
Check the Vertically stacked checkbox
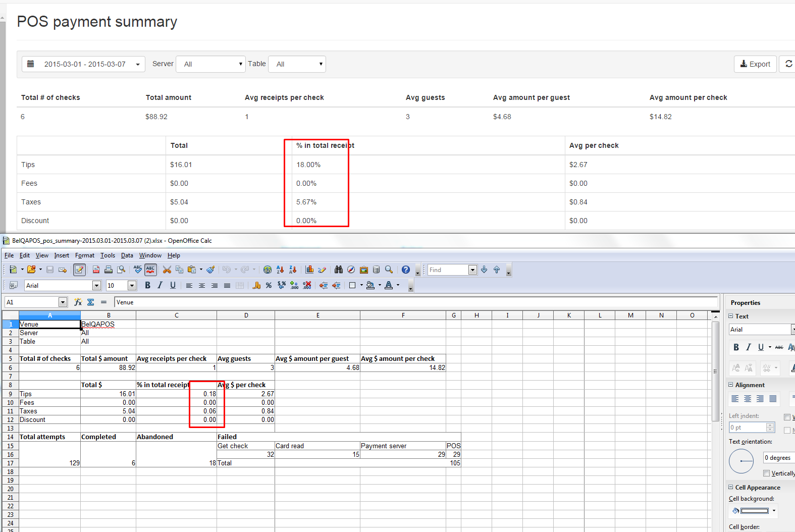767,473
